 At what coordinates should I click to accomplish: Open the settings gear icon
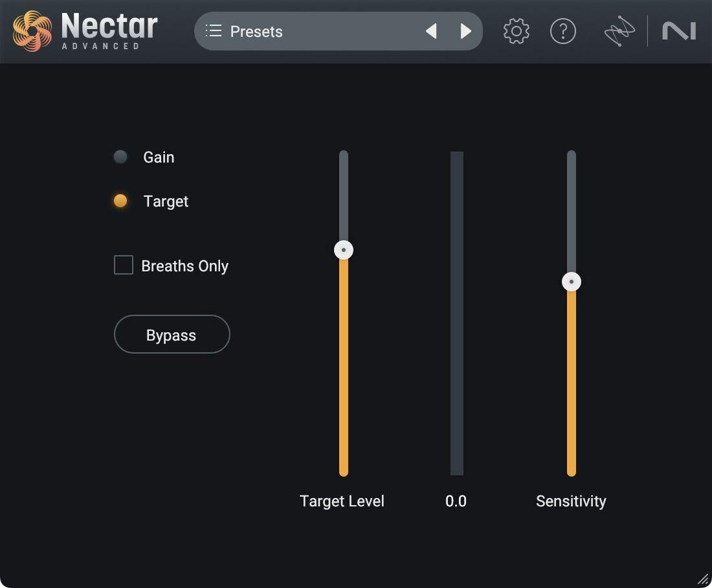516,31
